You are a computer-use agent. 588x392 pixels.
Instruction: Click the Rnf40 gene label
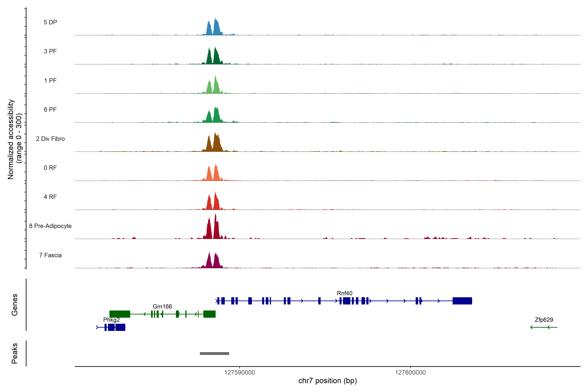point(344,293)
